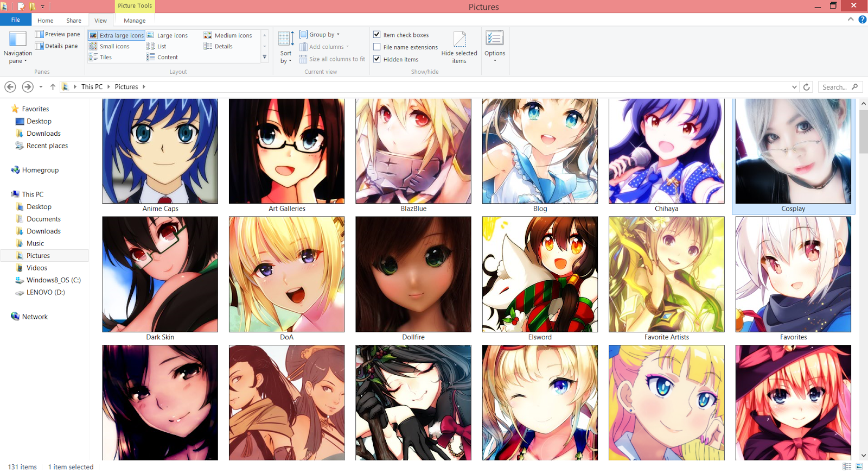Click scrollbar down arrow
The width and height of the screenshot is (868, 473).
(863, 456)
